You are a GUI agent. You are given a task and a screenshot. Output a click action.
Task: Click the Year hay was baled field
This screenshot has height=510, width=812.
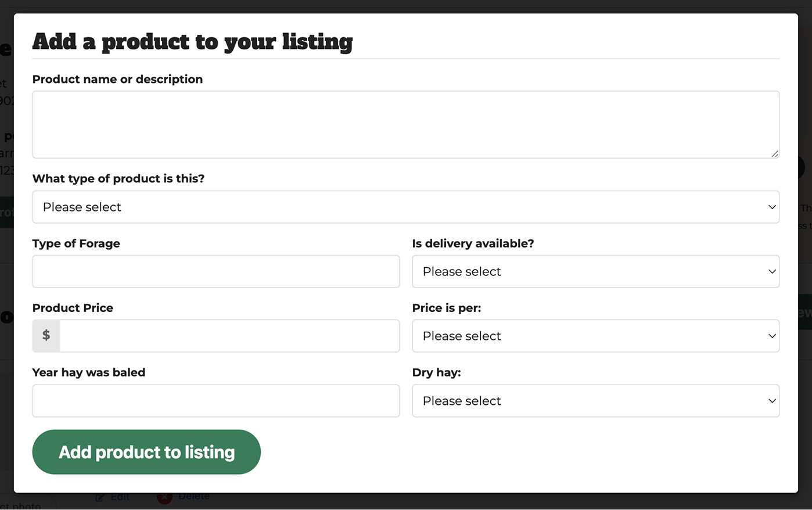click(x=215, y=401)
